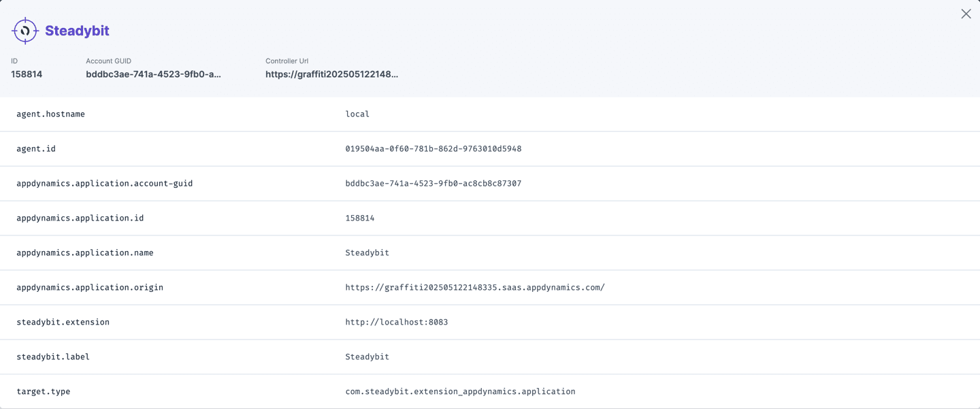Click the agent.id value to copy it
Viewport: 980px width, 409px height.
(x=433, y=148)
